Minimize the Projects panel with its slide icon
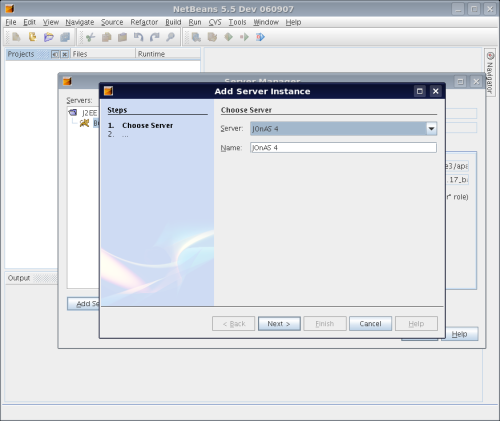Viewport: 500px width, 421px height. click(x=55, y=54)
